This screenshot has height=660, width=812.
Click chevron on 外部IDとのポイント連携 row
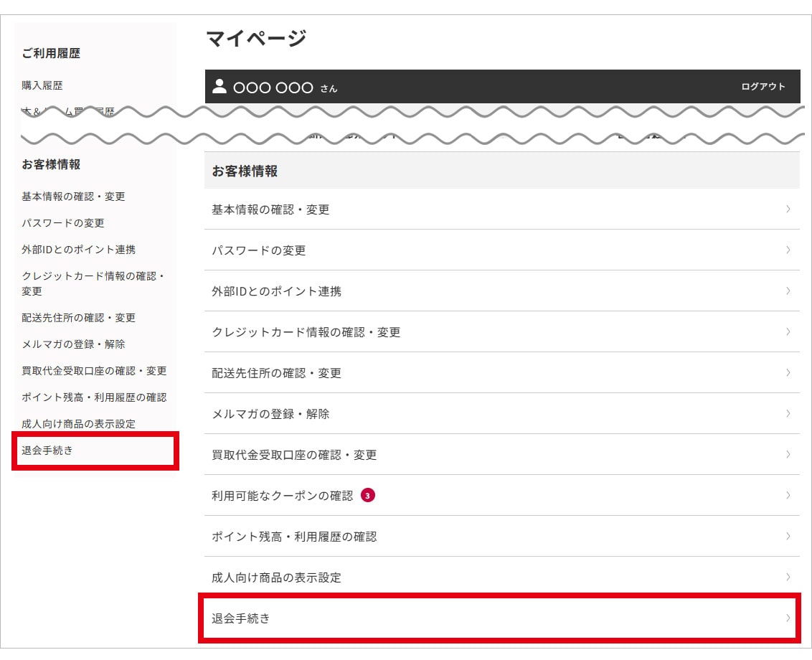tap(788, 291)
